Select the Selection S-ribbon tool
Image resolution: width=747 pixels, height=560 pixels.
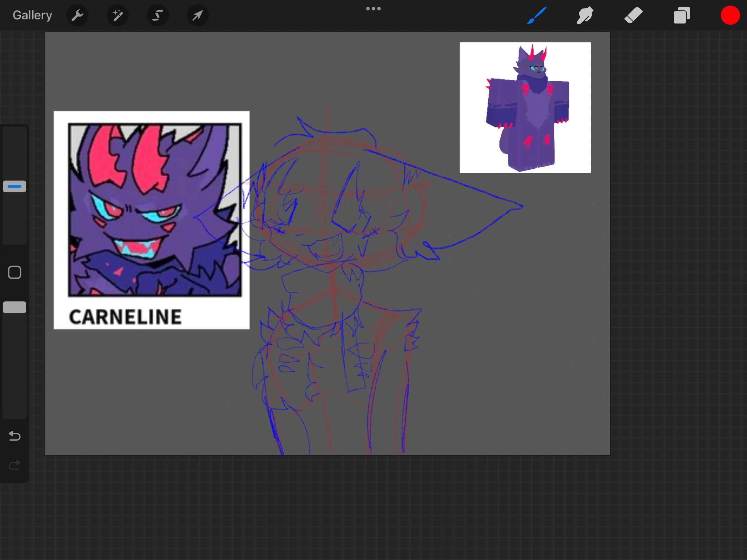(158, 15)
